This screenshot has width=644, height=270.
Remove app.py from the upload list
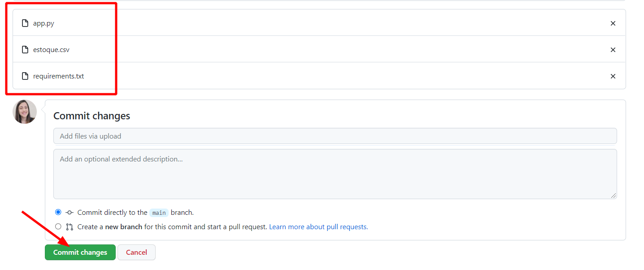[613, 23]
